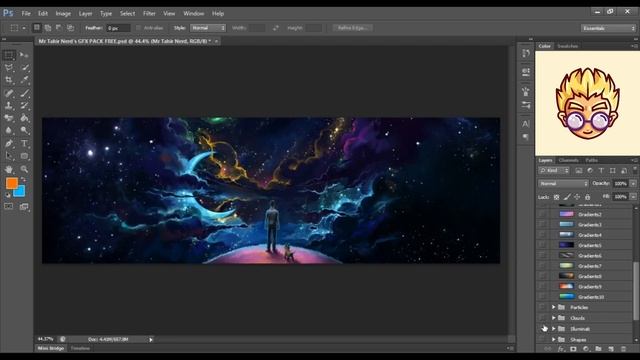Click the Add layer mask icon
The image size is (640, 360).
click(573, 349)
